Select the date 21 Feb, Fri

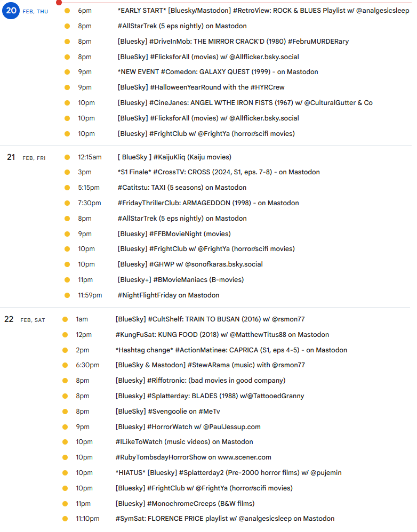click(26, 157)
